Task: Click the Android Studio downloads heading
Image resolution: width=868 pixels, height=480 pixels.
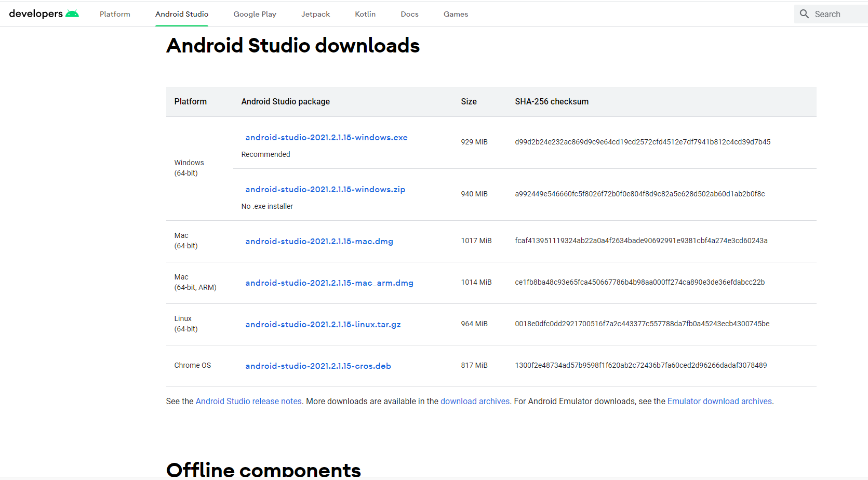Action: (x=292, y=46)
